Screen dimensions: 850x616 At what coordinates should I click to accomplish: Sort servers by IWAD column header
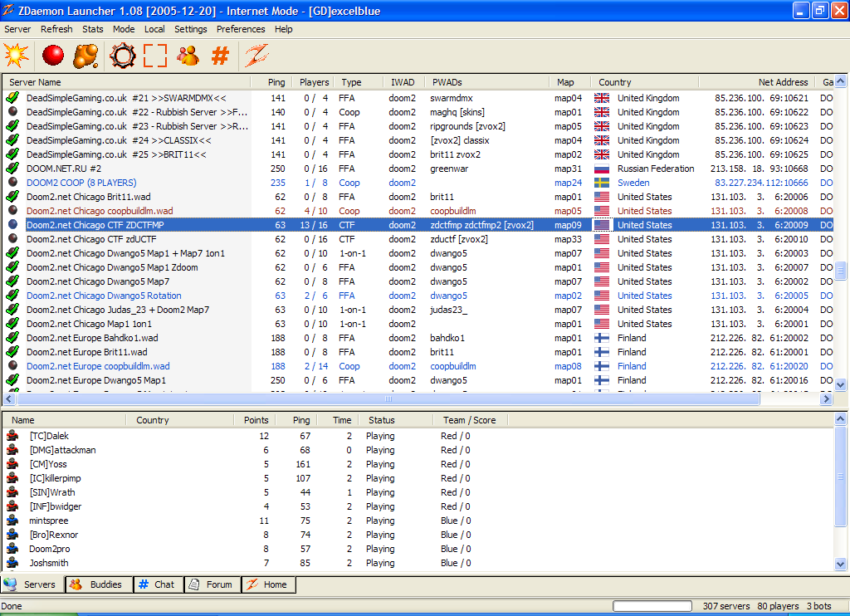click(403, 82)
